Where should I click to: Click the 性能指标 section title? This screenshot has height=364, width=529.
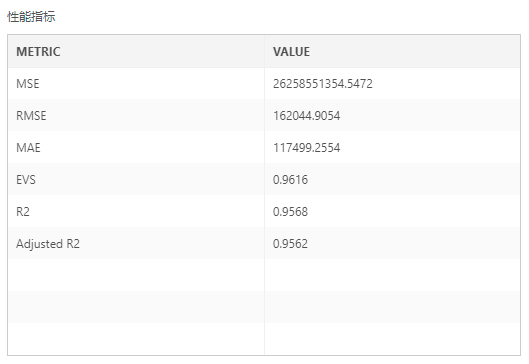(31, 17)
